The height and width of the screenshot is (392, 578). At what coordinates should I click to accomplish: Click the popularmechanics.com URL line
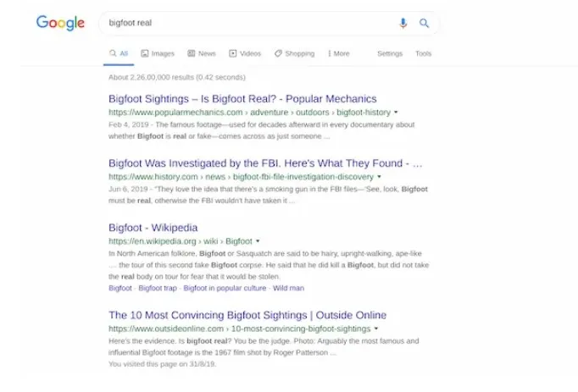[249, 113]
